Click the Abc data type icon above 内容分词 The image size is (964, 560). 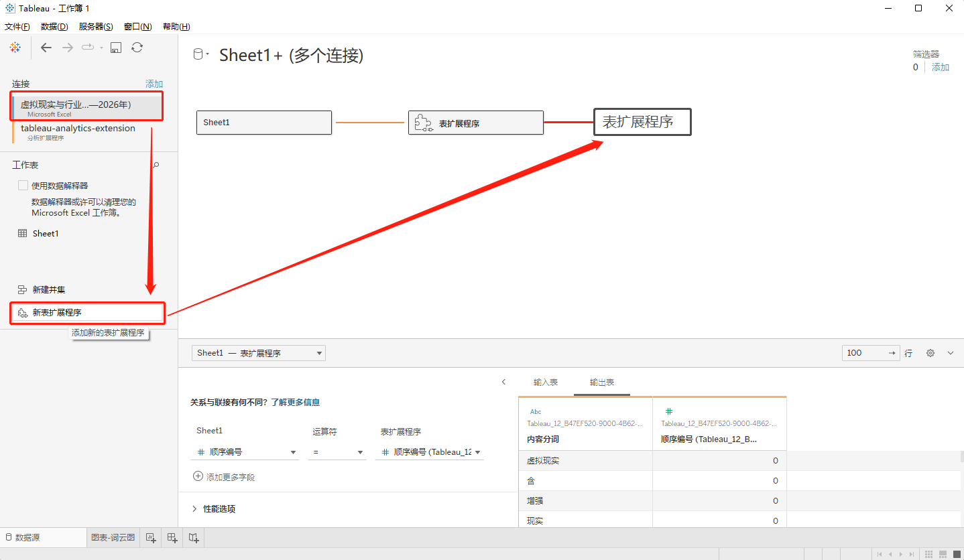(535, 412)
